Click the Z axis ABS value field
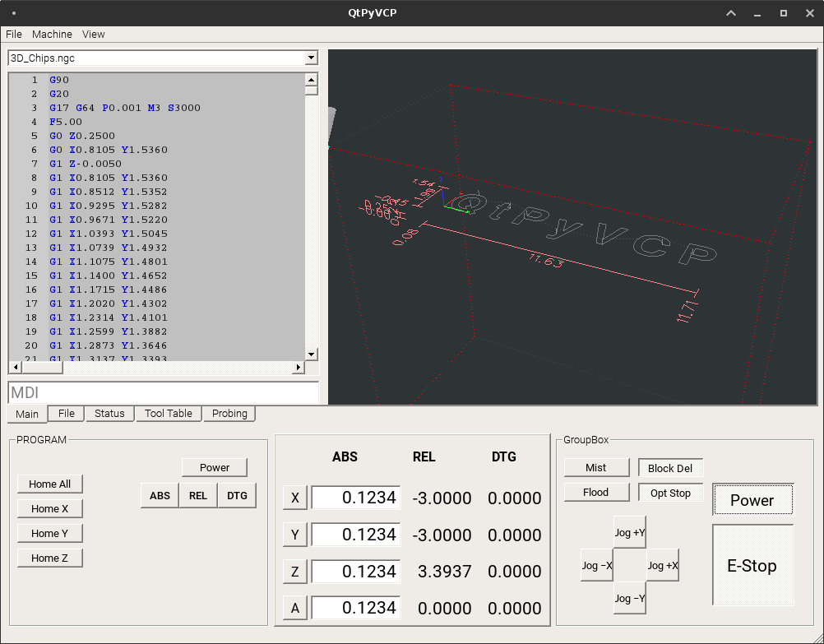Image resolution: width=824 pixels, height=644 pixels. [356, 572]
